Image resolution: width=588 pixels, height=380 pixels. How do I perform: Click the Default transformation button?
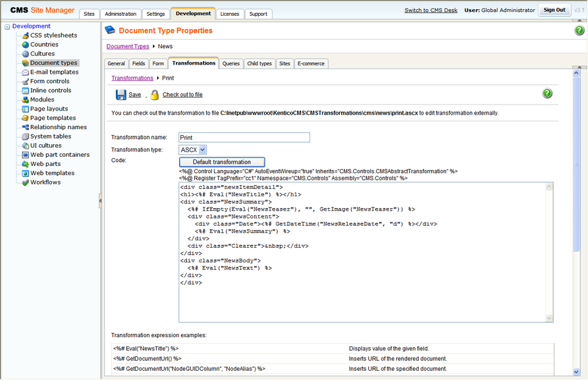[222, 162]
